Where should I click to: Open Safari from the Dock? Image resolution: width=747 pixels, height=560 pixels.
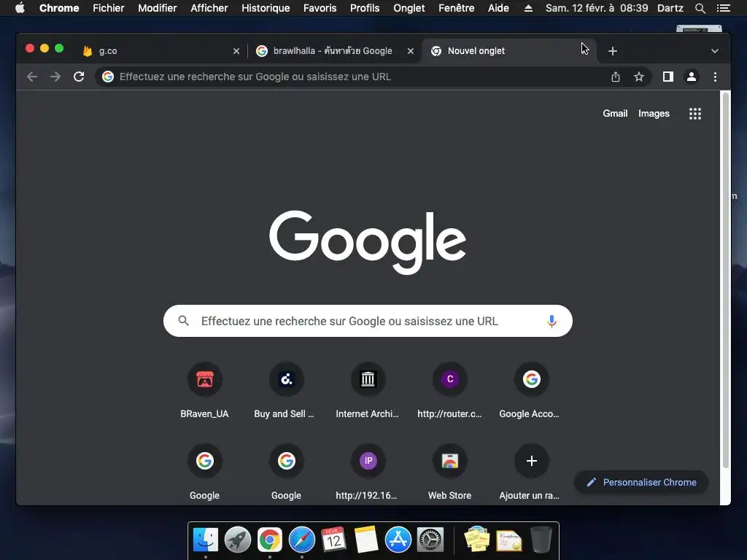[x=301, y=540]
